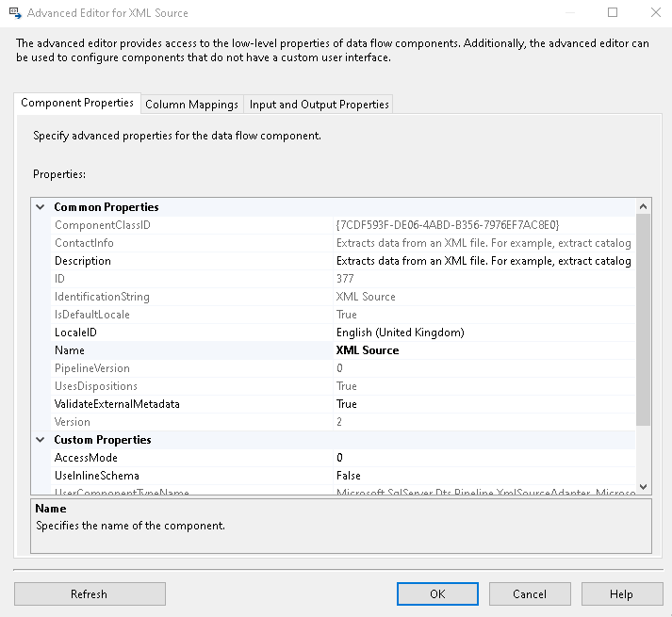Open Help for the advanced editor

(x=621, y=594)
